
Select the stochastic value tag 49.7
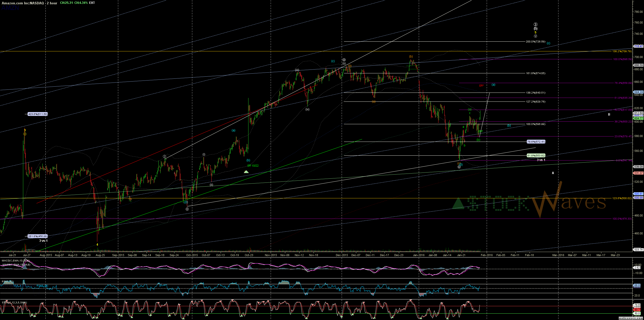tap(637, 310)
